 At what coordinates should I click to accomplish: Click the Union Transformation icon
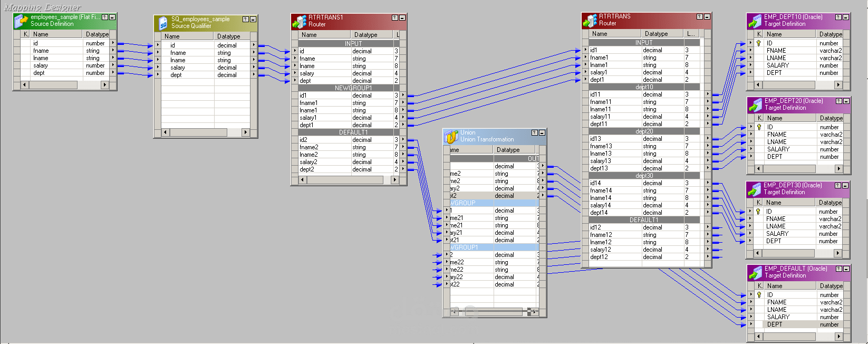click(x=451, y=136)
